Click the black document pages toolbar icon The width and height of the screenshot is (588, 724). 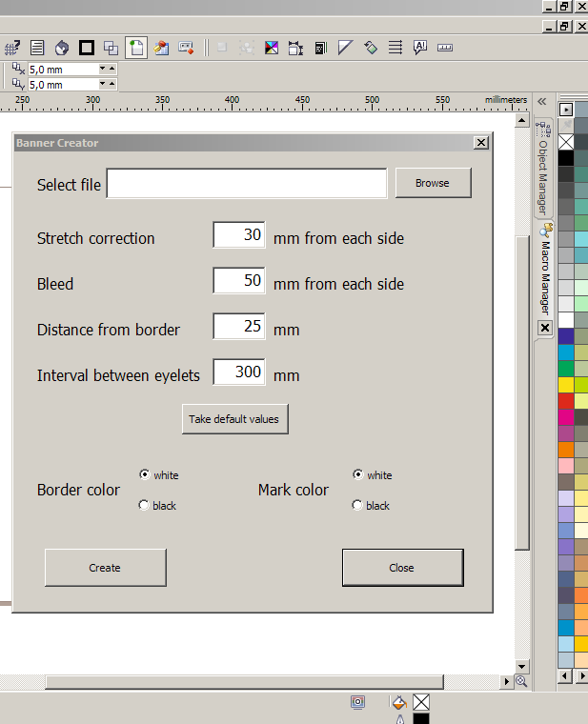(x=320, y=48)
